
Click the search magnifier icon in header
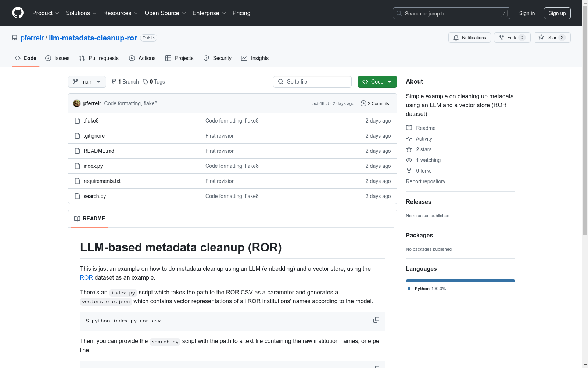click(399, 13)
